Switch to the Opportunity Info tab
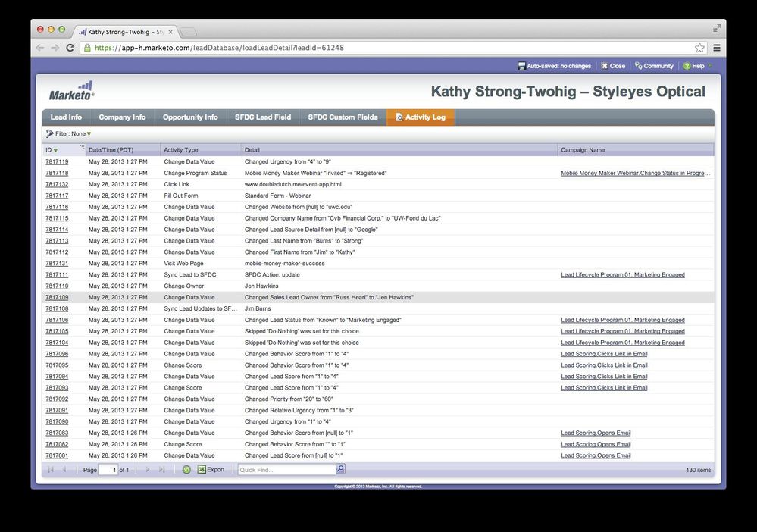This screenshot has width=757, height=532. click(x=190, y=117)
